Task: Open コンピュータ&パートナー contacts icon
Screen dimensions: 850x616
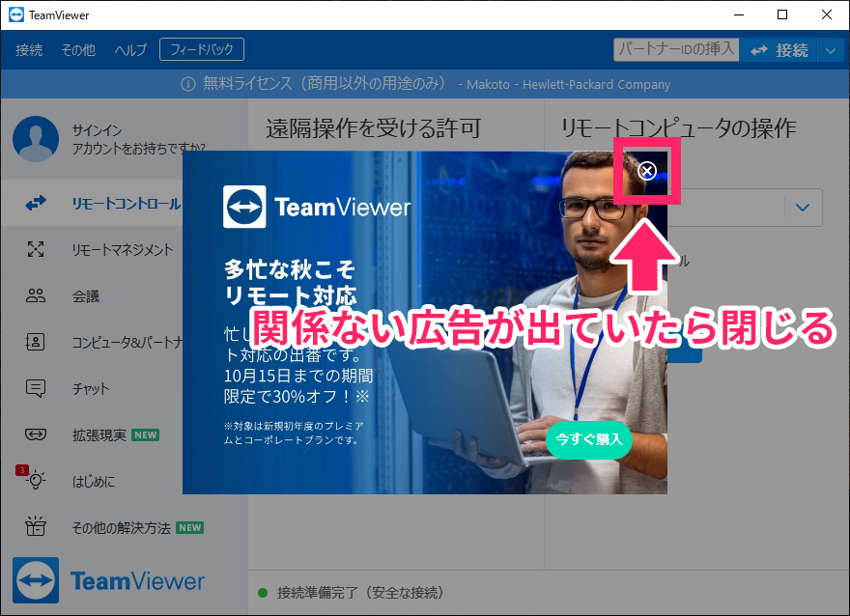Action: pos(36,343)
